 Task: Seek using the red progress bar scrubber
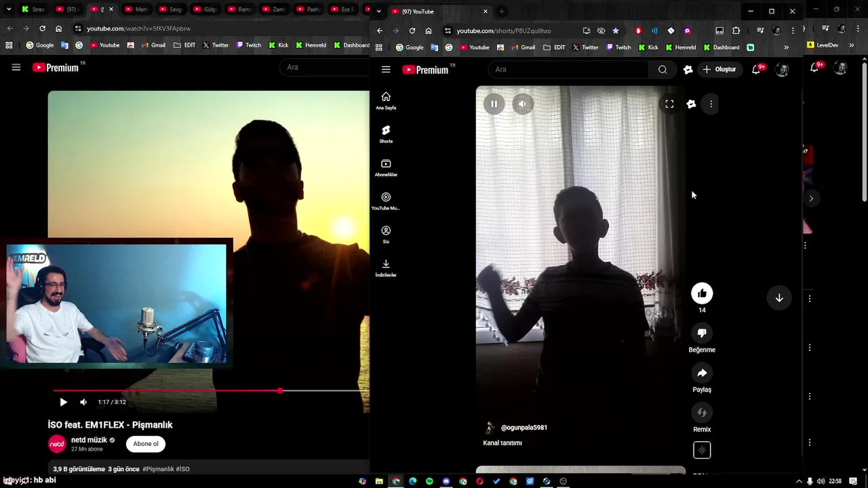click(280, 390)
